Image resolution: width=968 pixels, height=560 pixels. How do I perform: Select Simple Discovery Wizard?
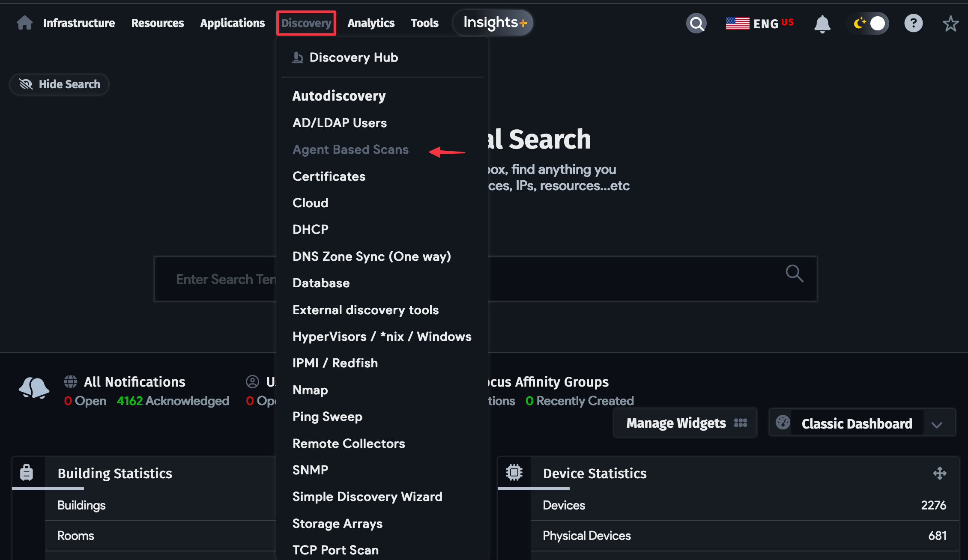[x=367, y=497]
